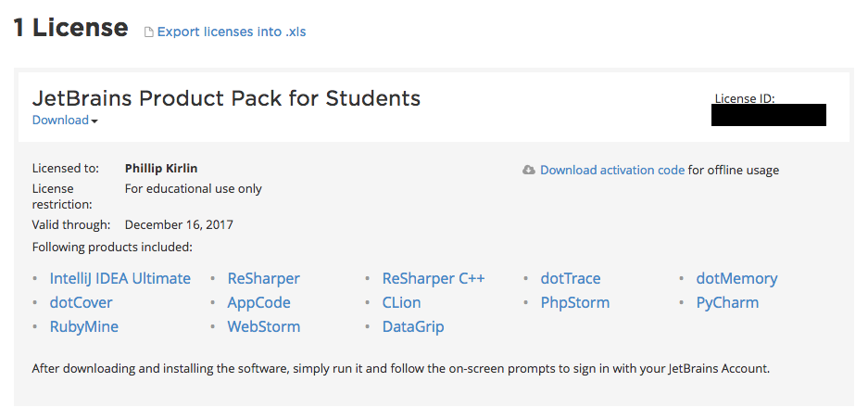Click 'Following products included:' text

coord(112,248)
